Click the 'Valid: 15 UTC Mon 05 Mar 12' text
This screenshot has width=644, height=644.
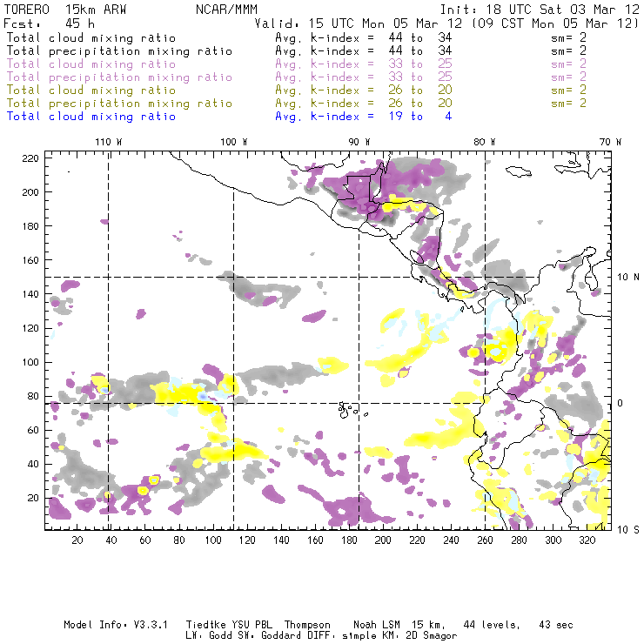point(359,23)
